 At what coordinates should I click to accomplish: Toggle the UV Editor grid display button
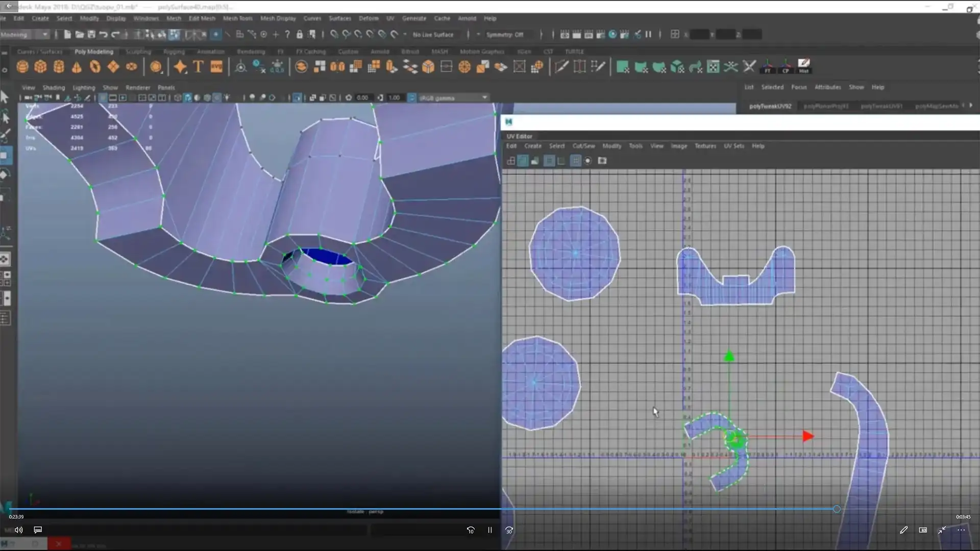[x=575, y=161]
